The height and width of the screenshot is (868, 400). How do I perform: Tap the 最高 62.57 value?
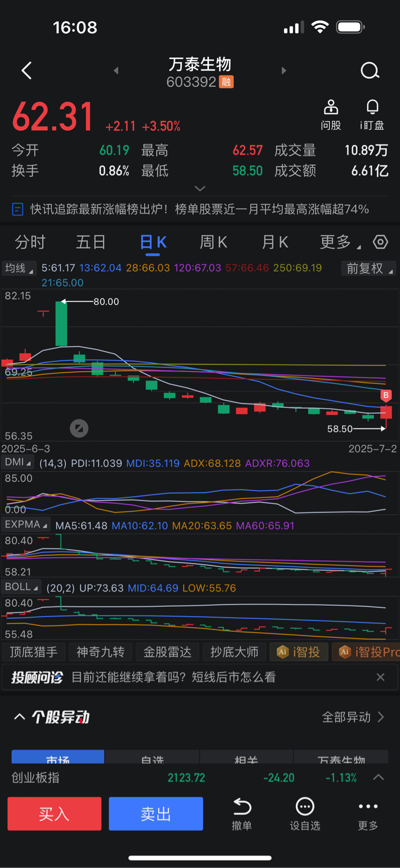(247, 150)
